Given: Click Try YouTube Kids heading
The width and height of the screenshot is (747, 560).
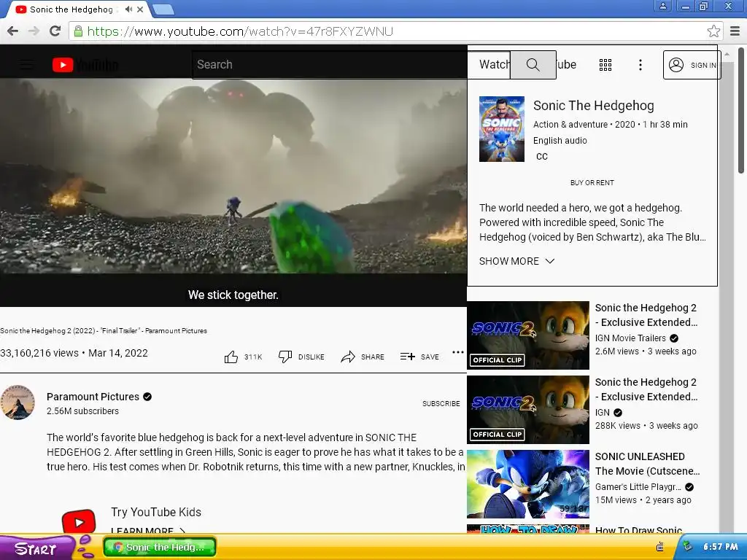Looking at the screenshot, I should point(156,513).
